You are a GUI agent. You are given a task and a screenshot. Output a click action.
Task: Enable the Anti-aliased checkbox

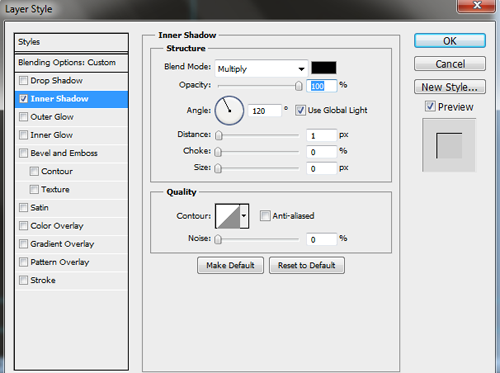click(265, 216)
